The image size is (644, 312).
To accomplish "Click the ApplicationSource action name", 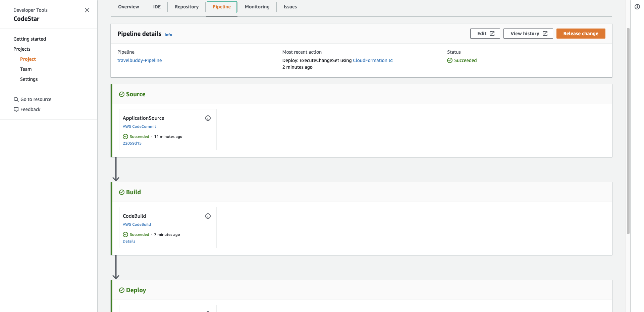I will [x=143, y=118].
